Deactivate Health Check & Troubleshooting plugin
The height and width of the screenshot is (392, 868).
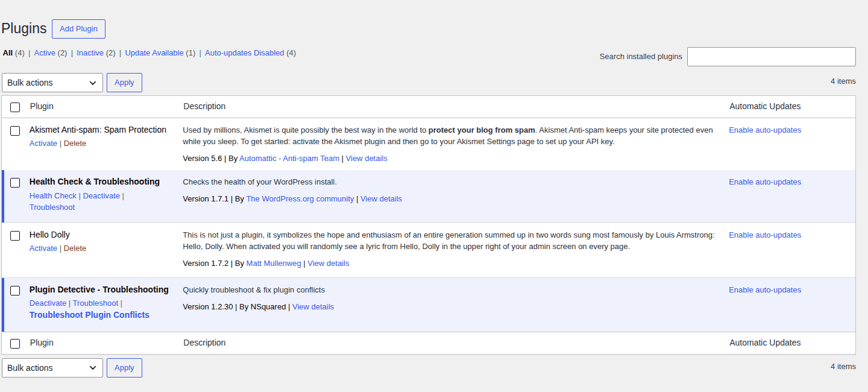click(x=101, y=196)
